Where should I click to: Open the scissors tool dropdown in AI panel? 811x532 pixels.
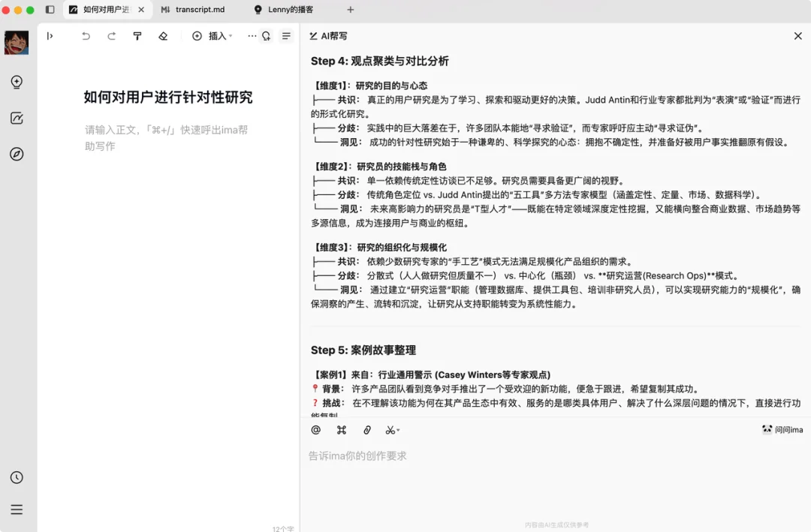393,429
